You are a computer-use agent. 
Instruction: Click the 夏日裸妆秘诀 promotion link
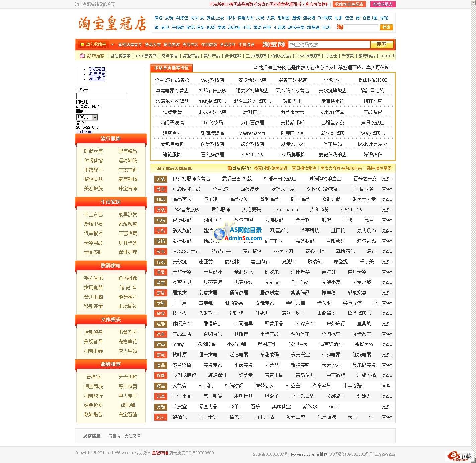[304, 168]
